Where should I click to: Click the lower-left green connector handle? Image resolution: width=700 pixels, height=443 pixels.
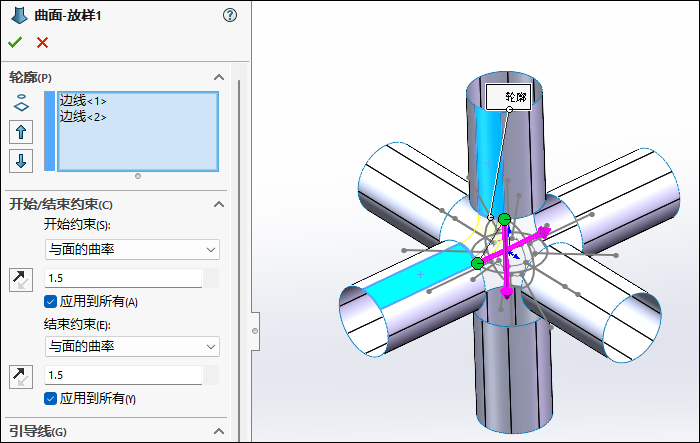click(478, 263)
